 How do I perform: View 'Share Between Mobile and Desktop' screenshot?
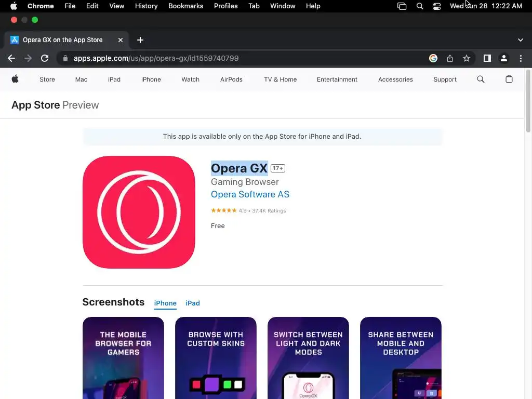(401, 358)
